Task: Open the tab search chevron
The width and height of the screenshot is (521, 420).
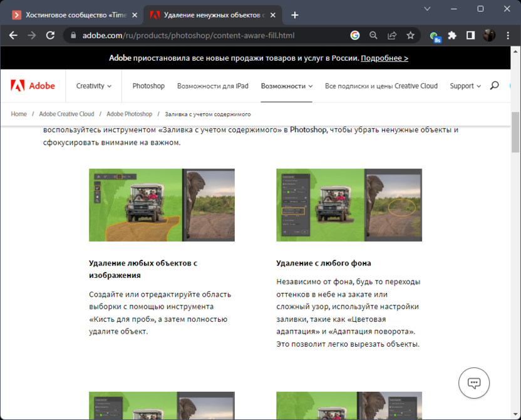Action: pos(427,9)
